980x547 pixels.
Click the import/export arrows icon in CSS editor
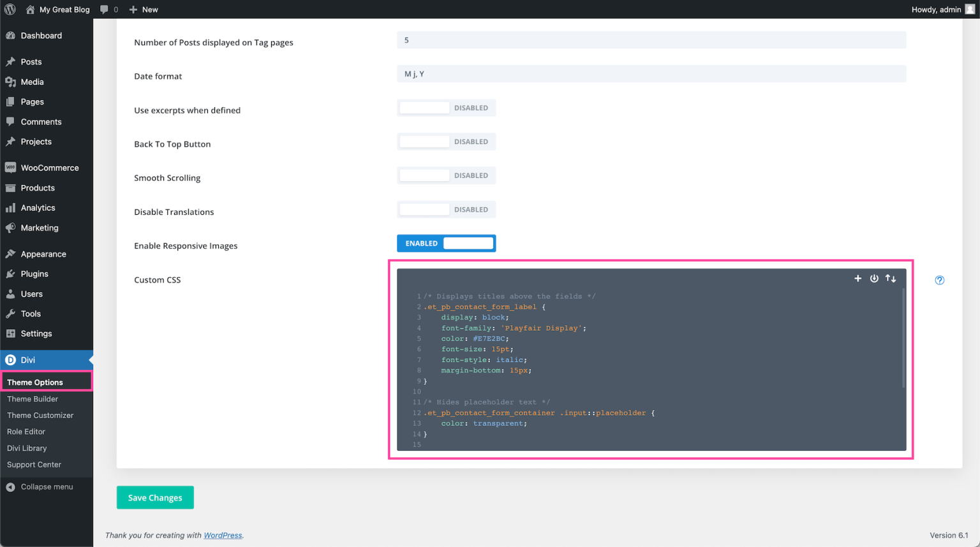click(891, 278)
